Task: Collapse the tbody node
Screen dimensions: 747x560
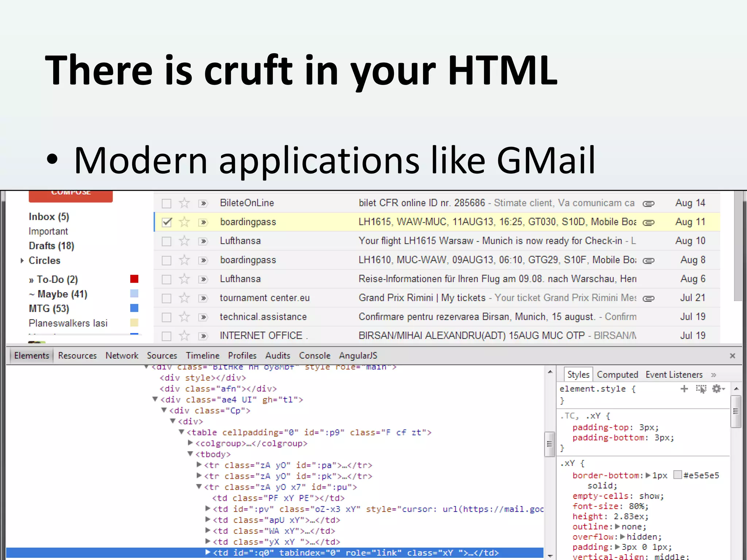Action: pyautogui.click(x=190, y=454)
